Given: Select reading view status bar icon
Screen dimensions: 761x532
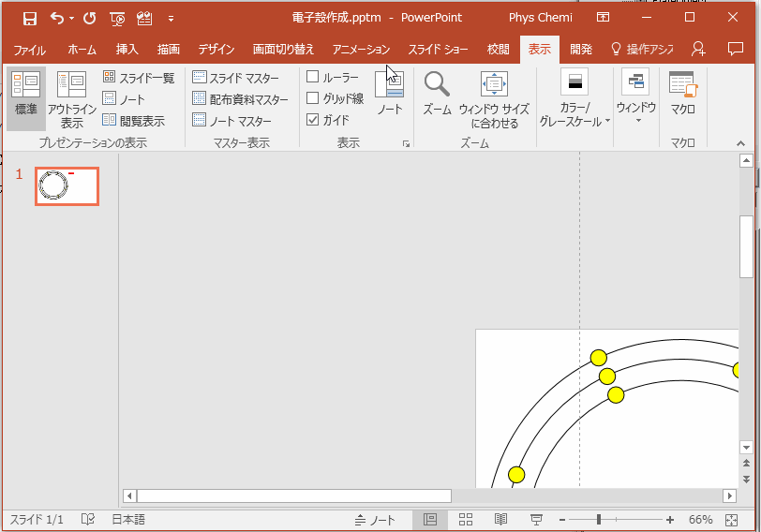Looking at the screenshot, I should click(x=500, y=520).
